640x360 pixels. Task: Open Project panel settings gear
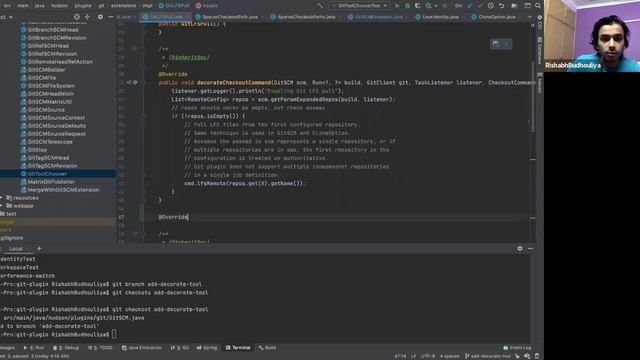tap(100, 17)
